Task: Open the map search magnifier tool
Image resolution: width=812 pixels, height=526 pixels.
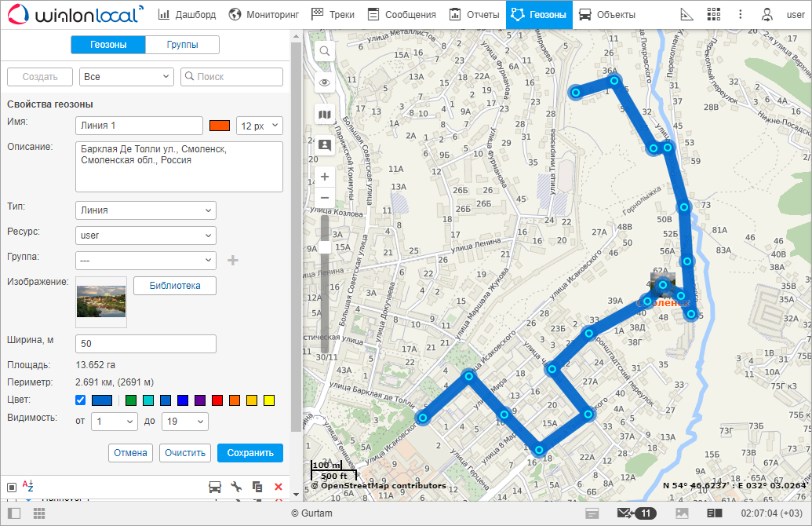Action: point(325,51)
